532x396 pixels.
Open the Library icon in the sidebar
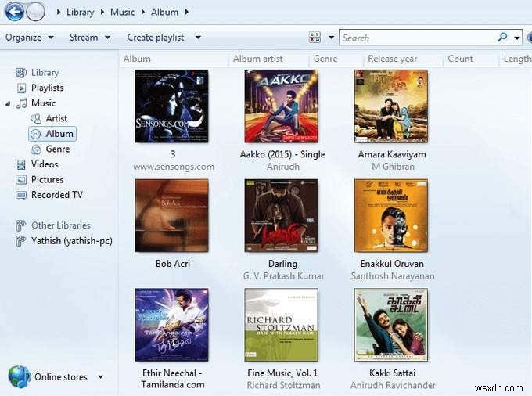[21, 72]
